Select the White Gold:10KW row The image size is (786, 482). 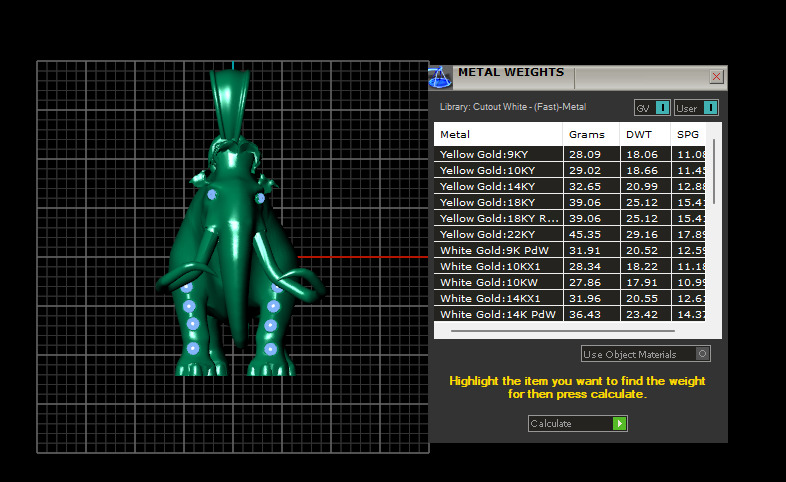[569, 283]
